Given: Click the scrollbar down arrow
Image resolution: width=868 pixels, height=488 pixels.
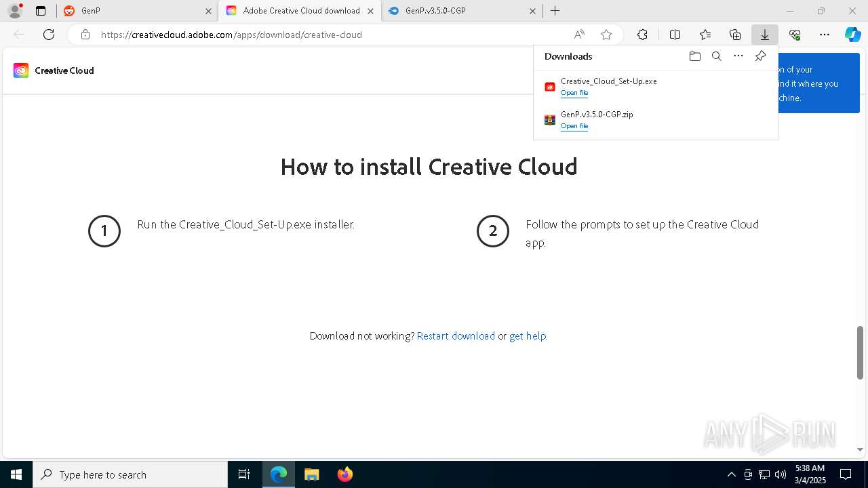Looking at the screenshot, I should (x=860, y=449).
